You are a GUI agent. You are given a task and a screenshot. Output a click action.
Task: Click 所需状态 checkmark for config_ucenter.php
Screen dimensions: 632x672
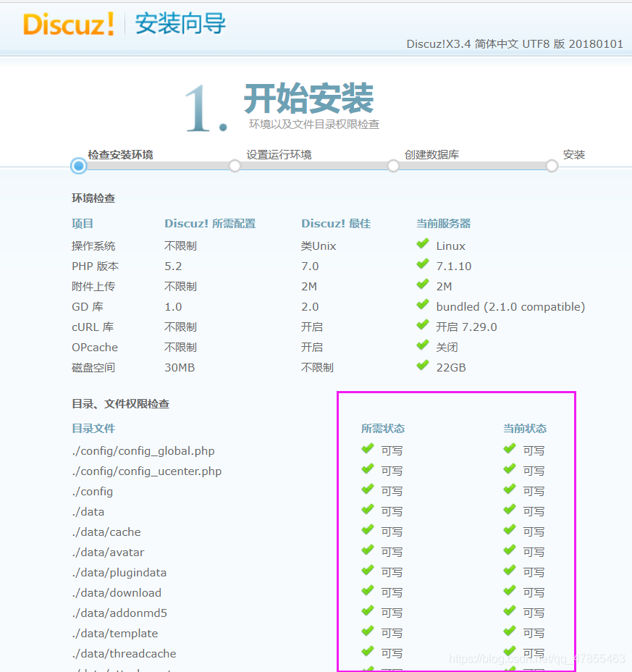(368, 469)
